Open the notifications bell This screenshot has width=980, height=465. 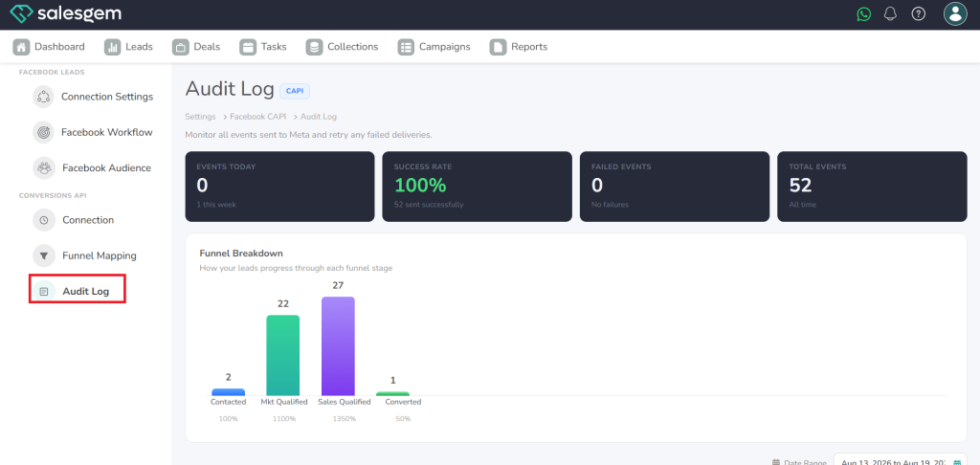click(x=890, y=13)
